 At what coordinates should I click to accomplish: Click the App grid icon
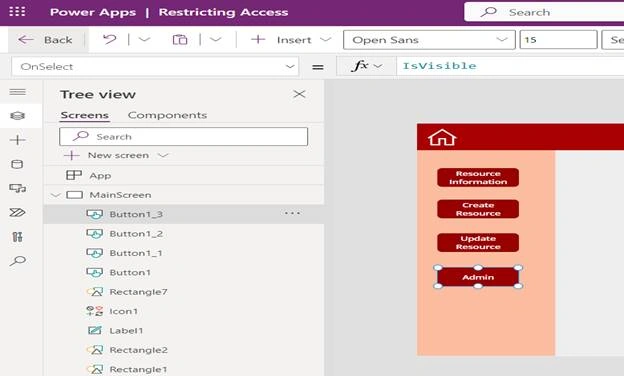click(74, 175)
